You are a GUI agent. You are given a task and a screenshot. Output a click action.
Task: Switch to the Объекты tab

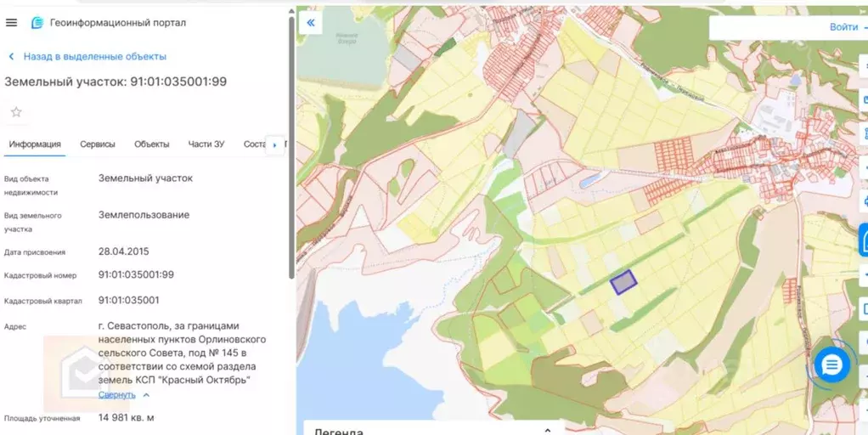pos(151,144)
